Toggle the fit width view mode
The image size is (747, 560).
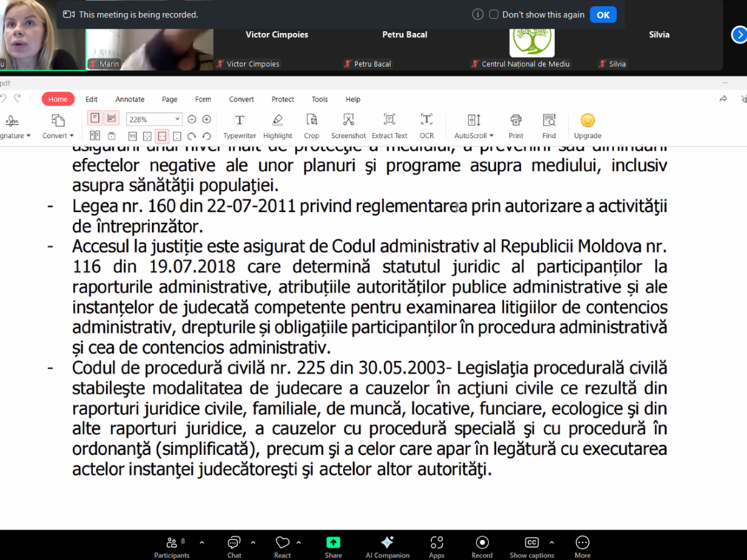coord(162,136)
